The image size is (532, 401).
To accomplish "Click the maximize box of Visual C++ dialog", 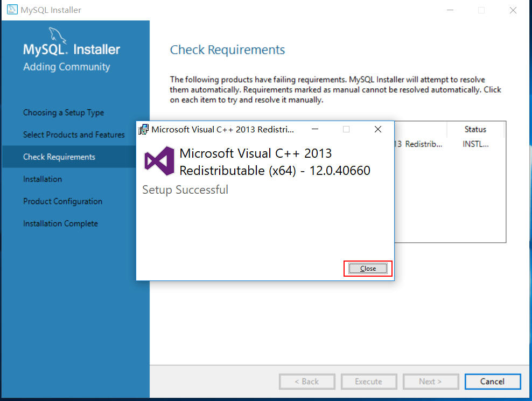I will (x=346, y=129).
